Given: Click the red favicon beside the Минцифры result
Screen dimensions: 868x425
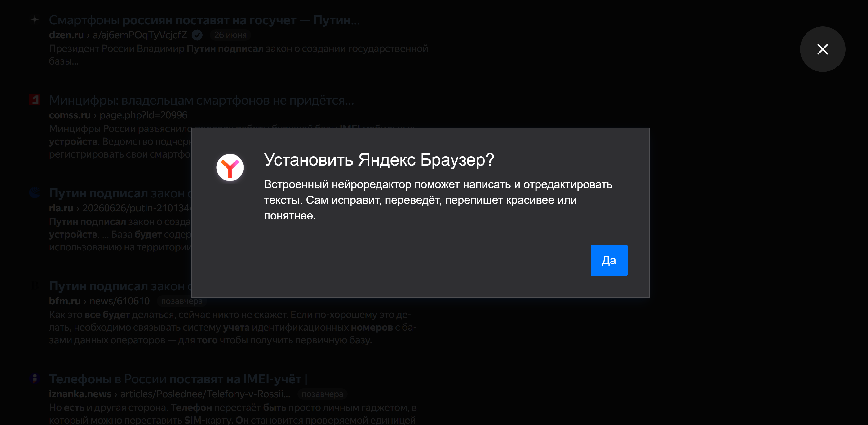Looking at the screenshot, I should pyautogui.click(x=35, y=100).
